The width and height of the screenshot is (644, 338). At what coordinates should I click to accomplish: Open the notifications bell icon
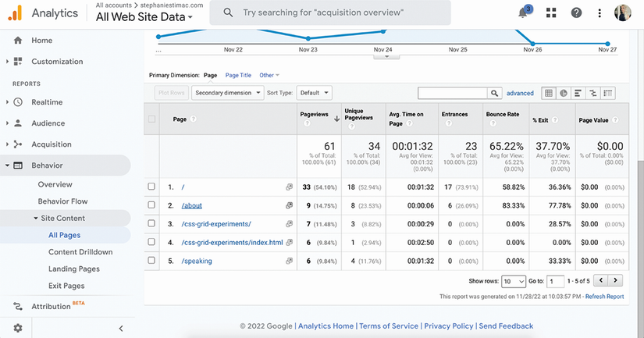524,12
